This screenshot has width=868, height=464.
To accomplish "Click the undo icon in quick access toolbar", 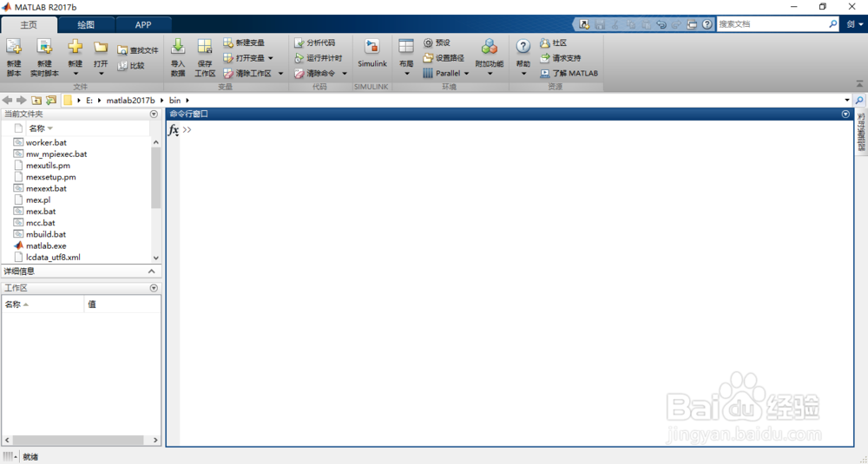I will tap(661, 24).
